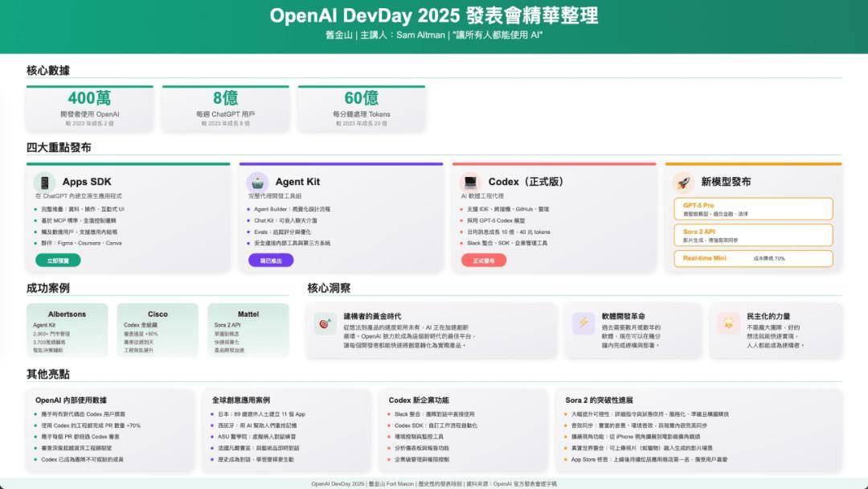Click the robot icon next to Agent Kit
Image resolution: width=868 pixels, height=489 pixels.
point(257,183)
